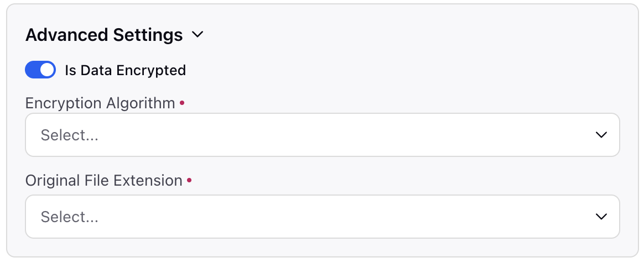Click Select... placeholder in Original File Extension box
This screenshot has width=644, height=263.
coord(69,217)
